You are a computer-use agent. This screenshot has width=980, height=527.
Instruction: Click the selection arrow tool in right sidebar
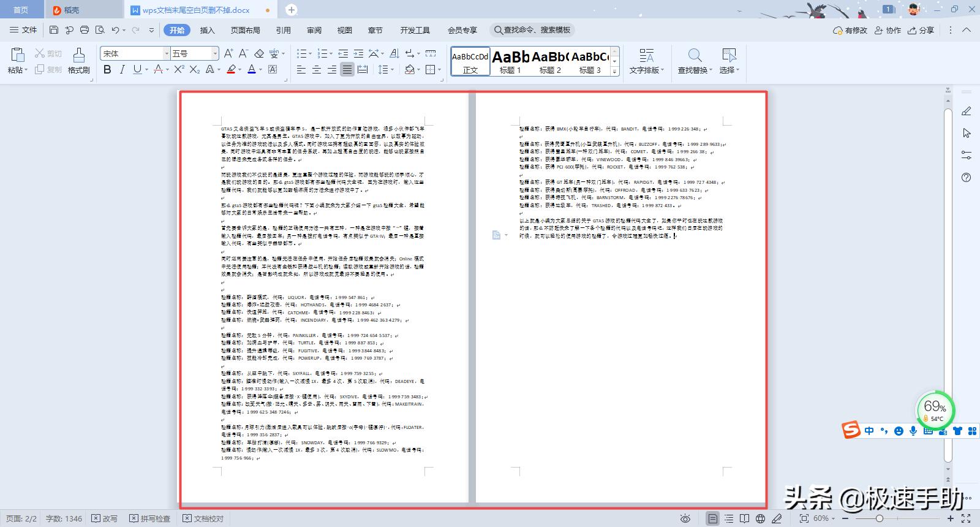point(967,133)
